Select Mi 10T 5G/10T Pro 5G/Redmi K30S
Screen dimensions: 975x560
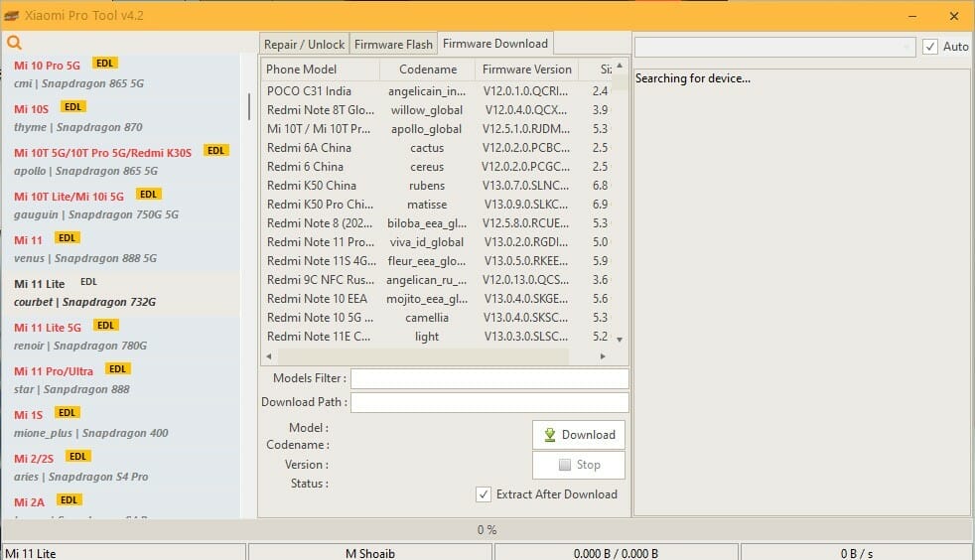pos(121,161)
